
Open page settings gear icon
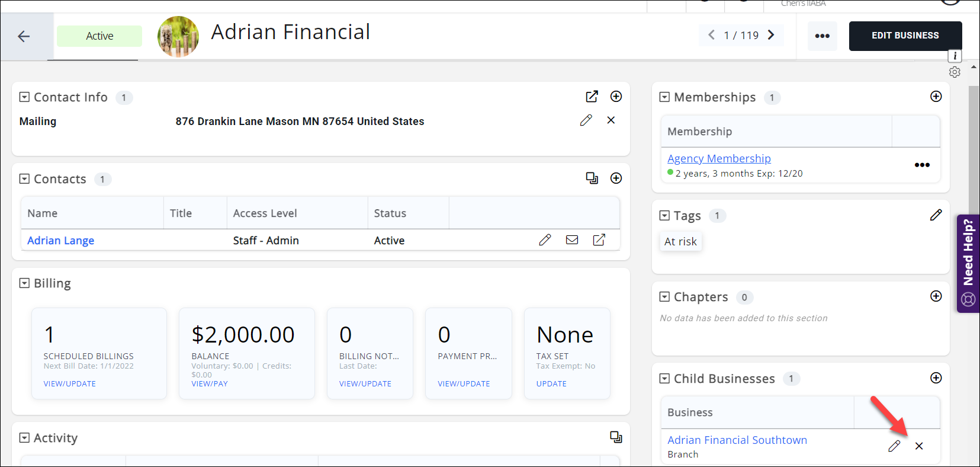pyautogui.click(x=955, y=72)
